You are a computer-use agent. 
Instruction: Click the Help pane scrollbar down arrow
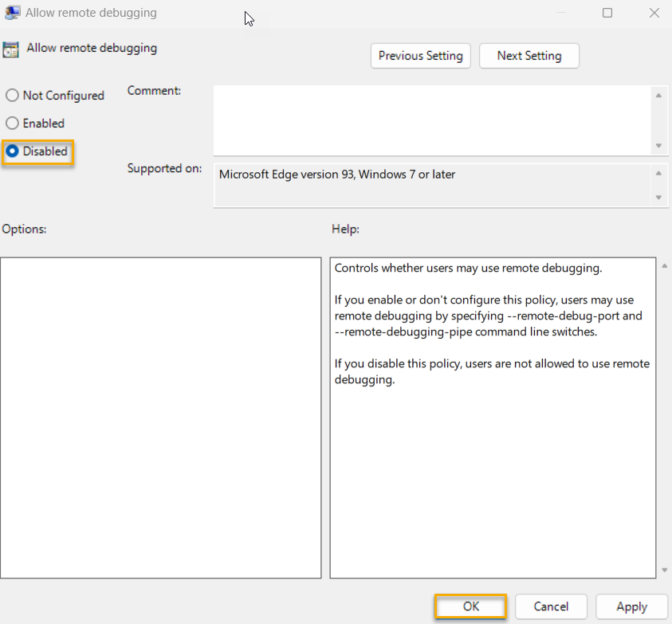(662, 571)
